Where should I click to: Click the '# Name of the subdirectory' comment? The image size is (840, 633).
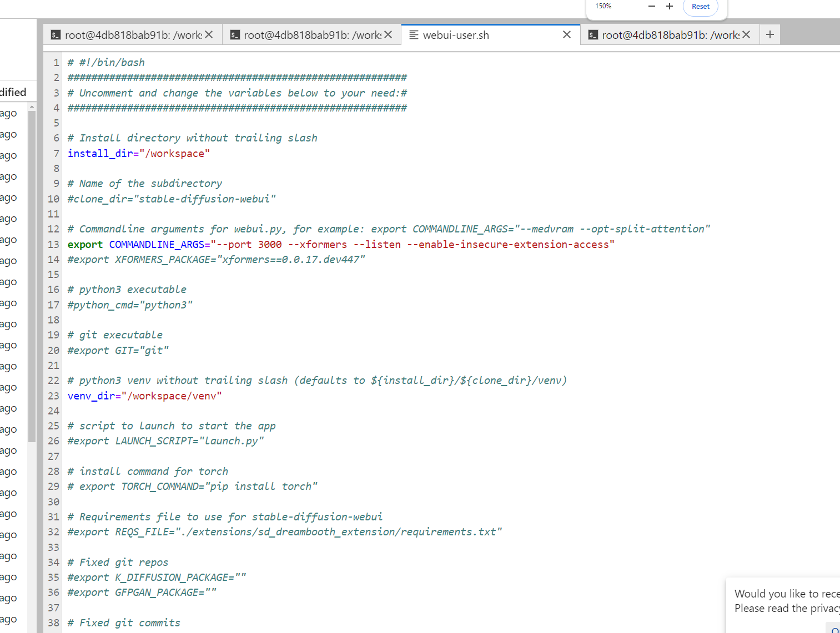[x=145, y=183]
